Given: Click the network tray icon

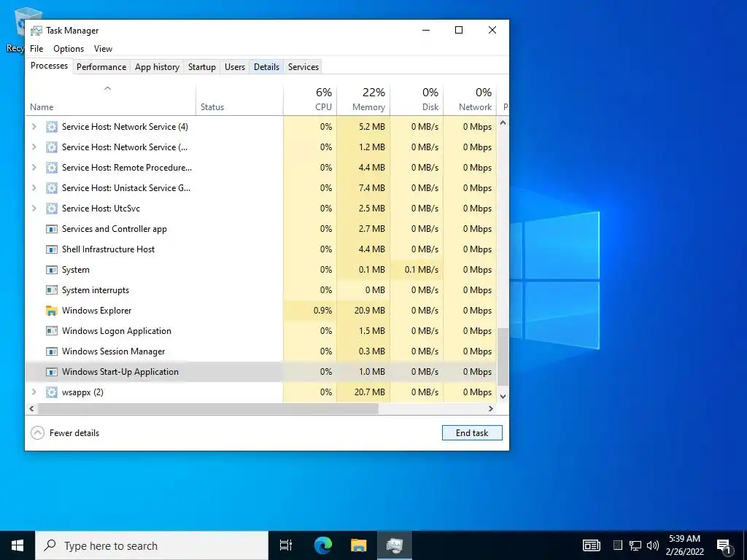Looking at the screenshot, I should [635, 545].
